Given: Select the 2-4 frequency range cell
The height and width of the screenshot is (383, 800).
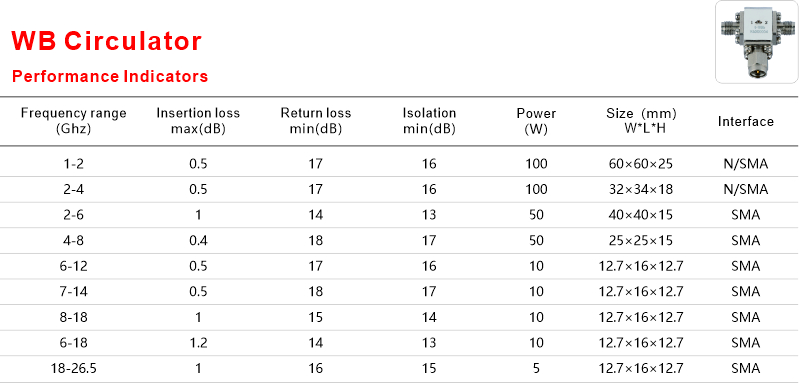Looking at the screenshot, I should (73, 189).
